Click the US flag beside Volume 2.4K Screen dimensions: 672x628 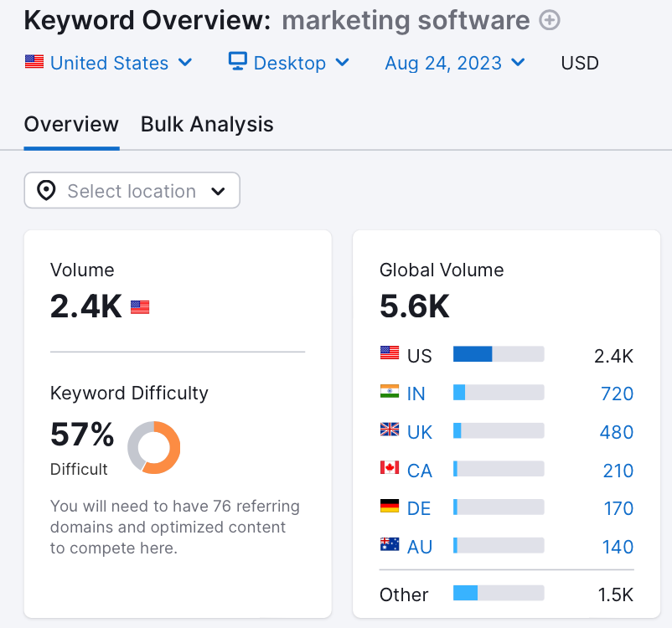(x=140, y=307)
